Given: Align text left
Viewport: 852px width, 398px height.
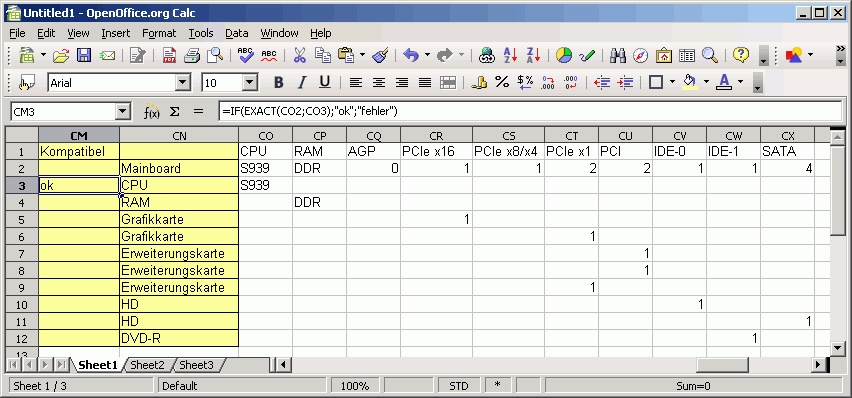Looking at the screenshot, I should pos(356,83).
